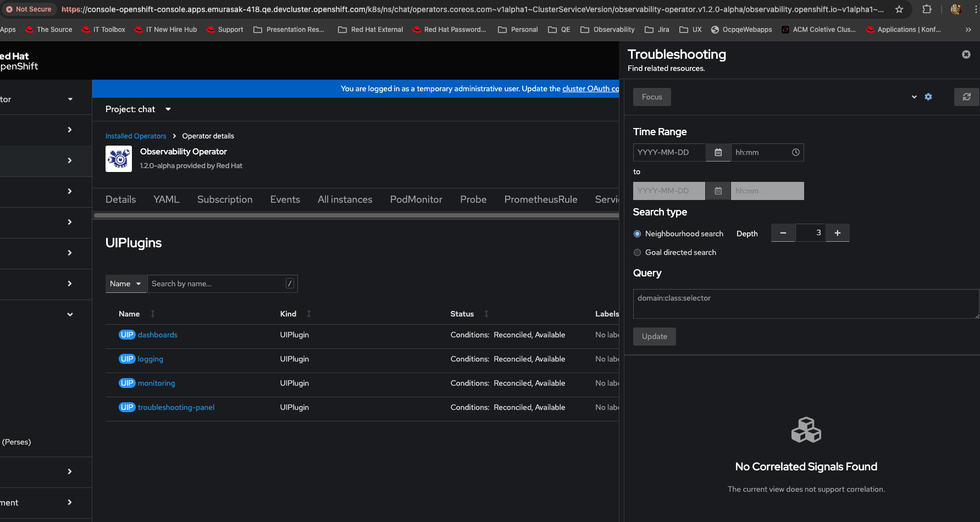Viewport: 980px width, 522px height.
Task: Bookmark this page with the star icon
Action: 899,9
